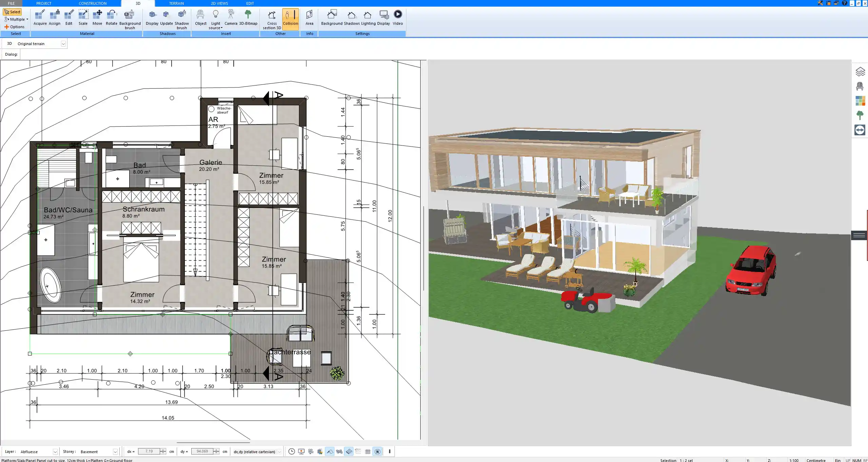The image size is (868, 462).
Task: Increase the dx value with stepper
Action: click(163, 450)
